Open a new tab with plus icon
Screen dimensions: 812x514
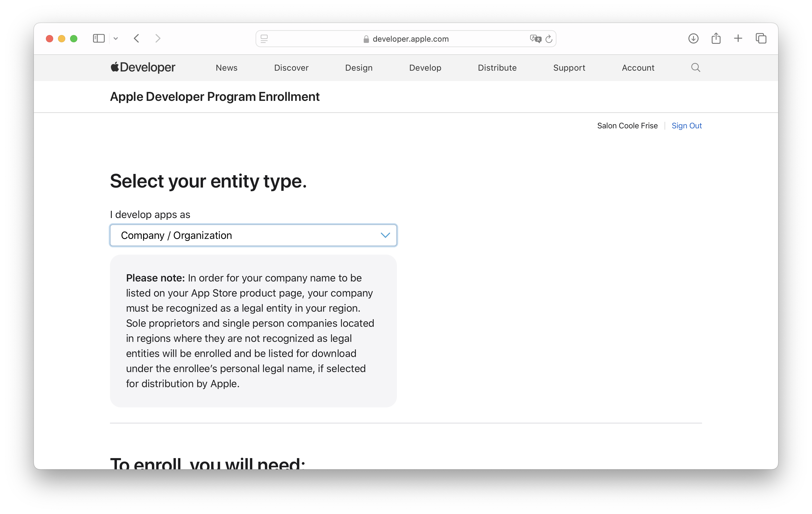pyautogui.click(x=738, y=38)
